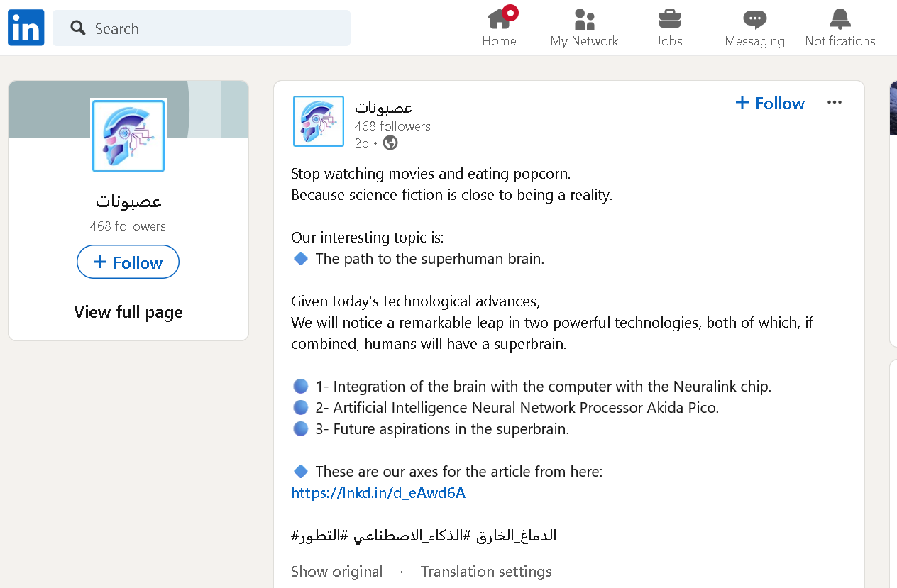
Task: Open Messaging chat bubble icon
Action: point(754,19)
